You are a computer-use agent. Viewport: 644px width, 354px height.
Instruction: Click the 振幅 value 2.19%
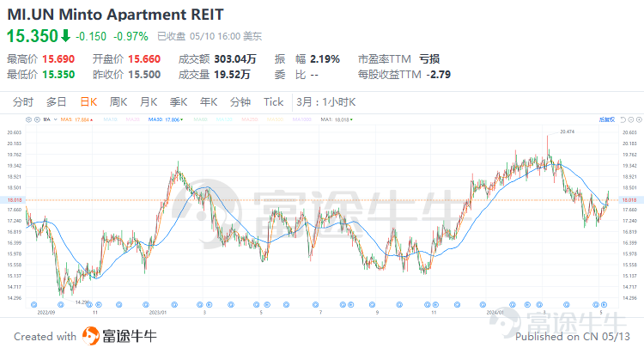tap(325, 59)
